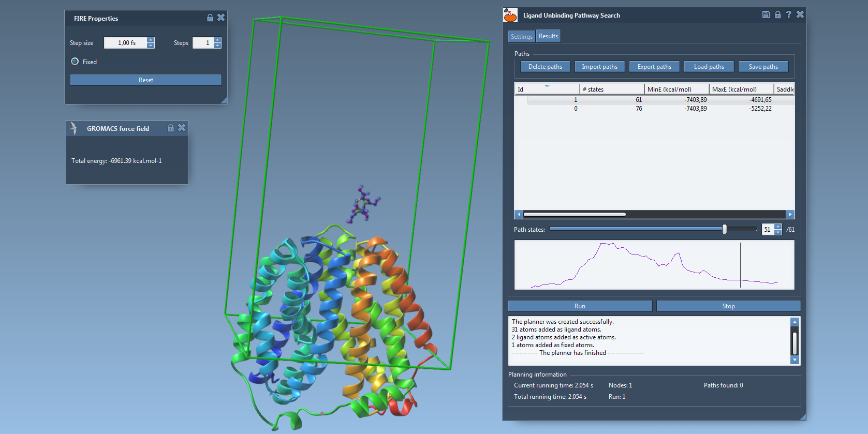Increment the Steps spinner

(217, 40)
